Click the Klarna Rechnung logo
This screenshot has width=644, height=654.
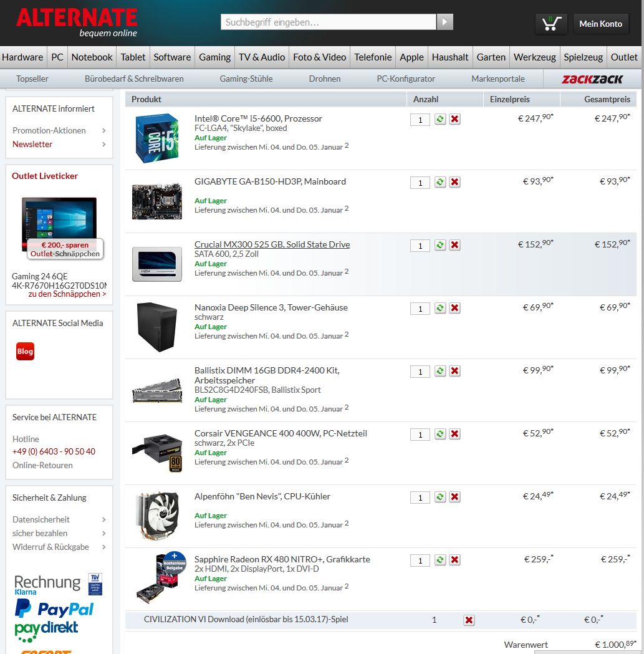[x=47, y=584]
